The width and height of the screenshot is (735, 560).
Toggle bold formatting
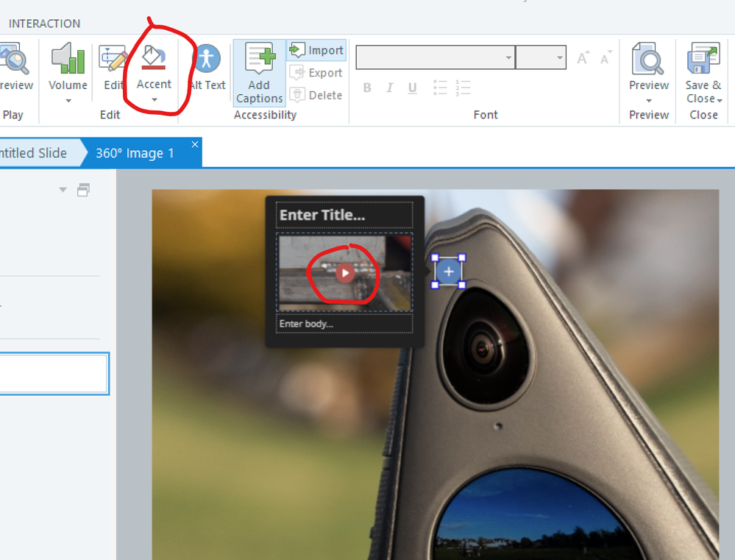[367, 88]
